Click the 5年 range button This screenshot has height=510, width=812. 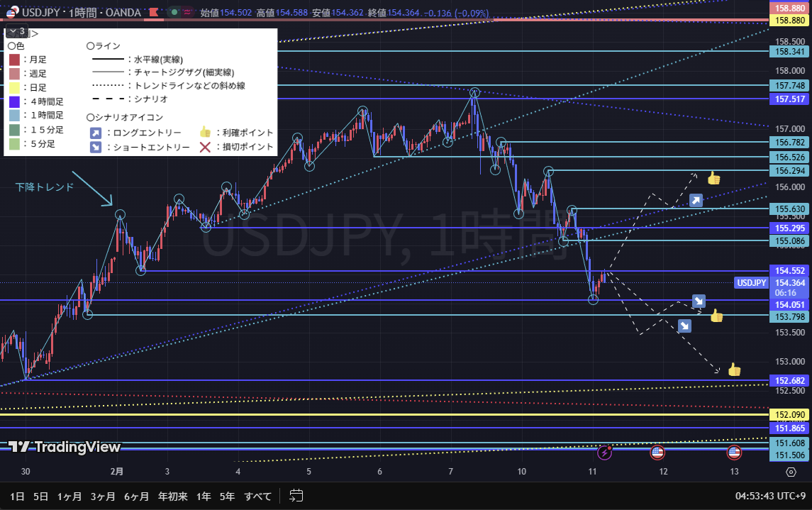(227, 496)
